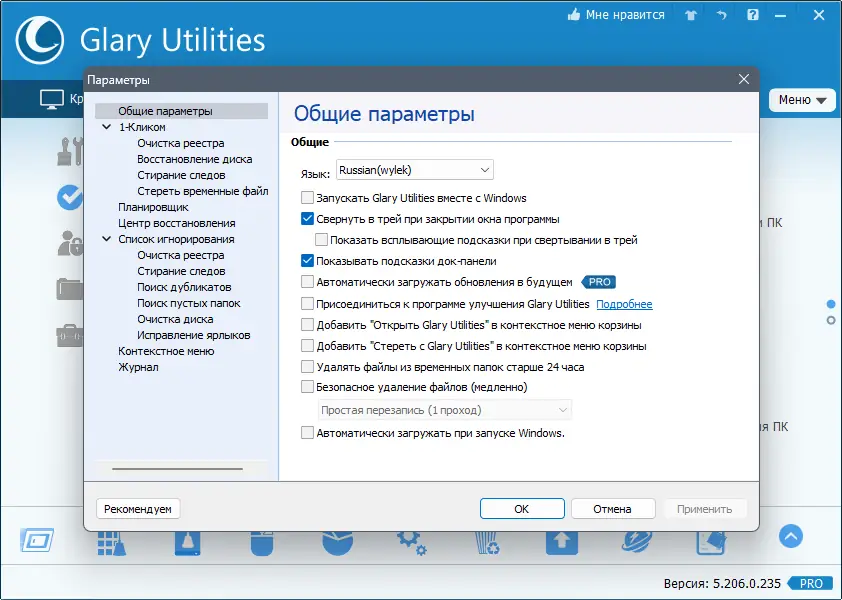Screen dimensions: 842x600
Task: Select 'Планировщик' in settings tree
Action: click(153, 207)
